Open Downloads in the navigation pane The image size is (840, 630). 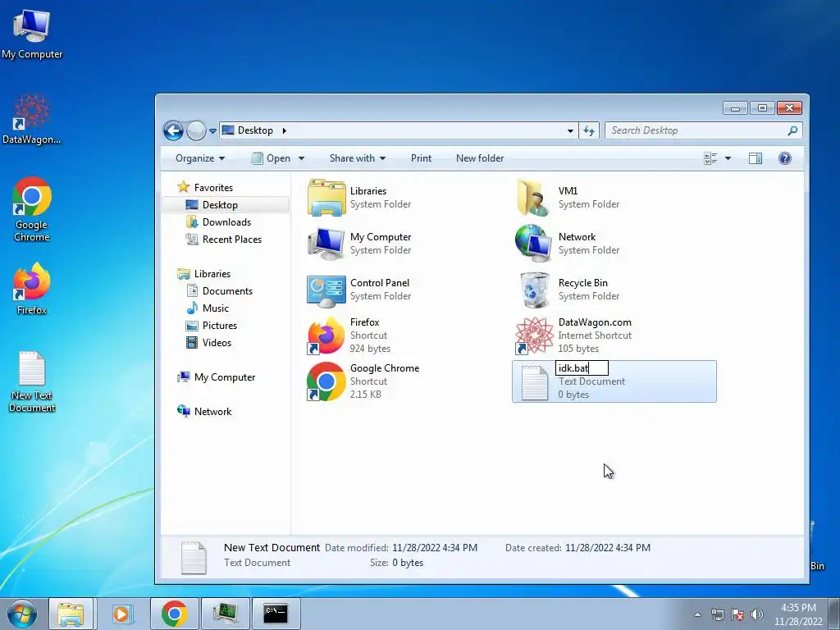[x=218, y=221]
